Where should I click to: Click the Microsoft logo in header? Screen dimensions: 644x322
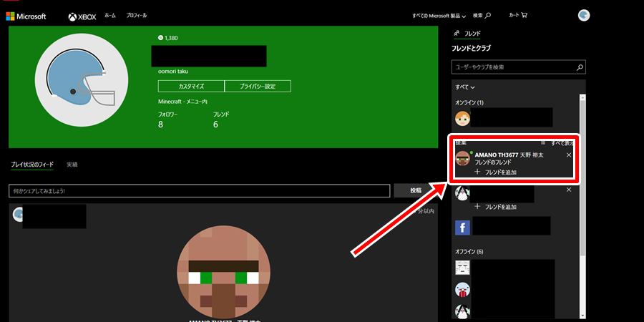(26, 16)
